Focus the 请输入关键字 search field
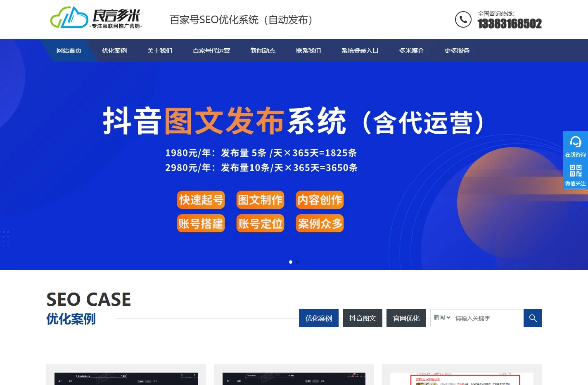Screen dimensions: 588x385 488,318
